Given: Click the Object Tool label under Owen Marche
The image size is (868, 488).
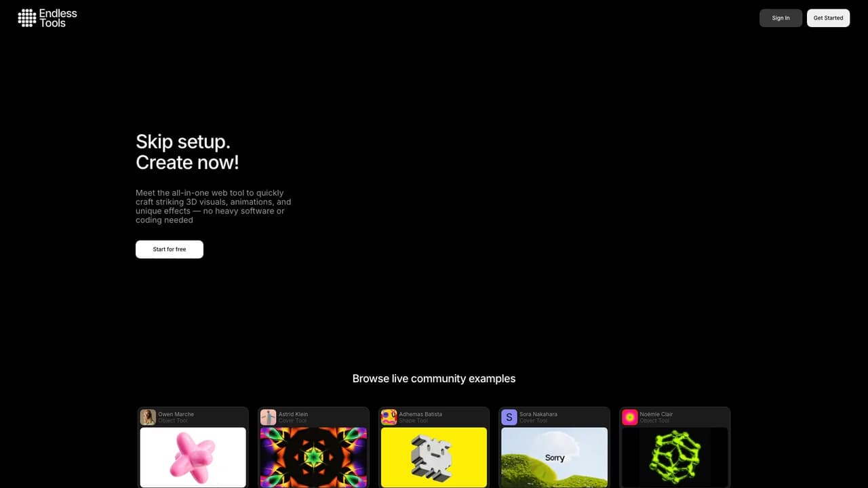Looking at the screenshot, I should 173,421.
